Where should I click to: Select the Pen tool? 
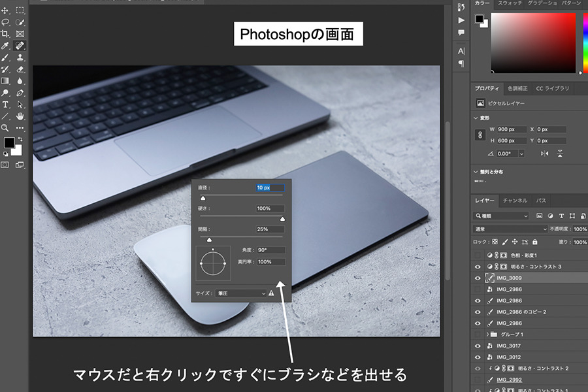[20, 93]
